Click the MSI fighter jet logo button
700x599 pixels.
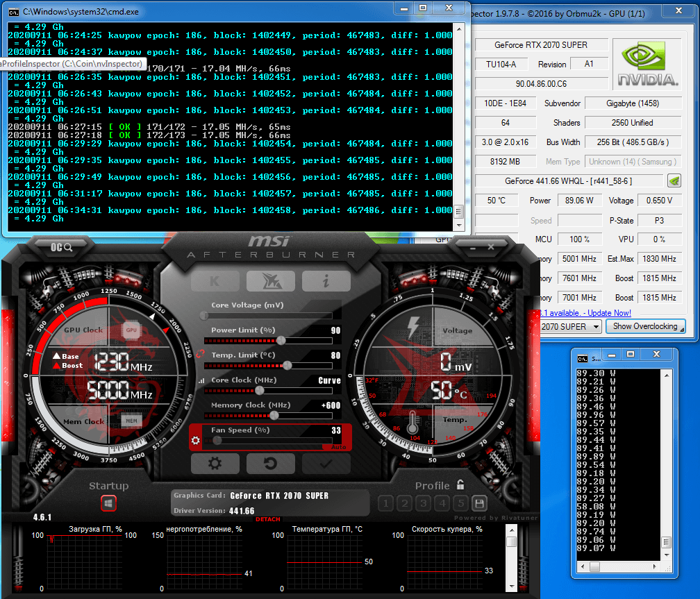point(270,281)
